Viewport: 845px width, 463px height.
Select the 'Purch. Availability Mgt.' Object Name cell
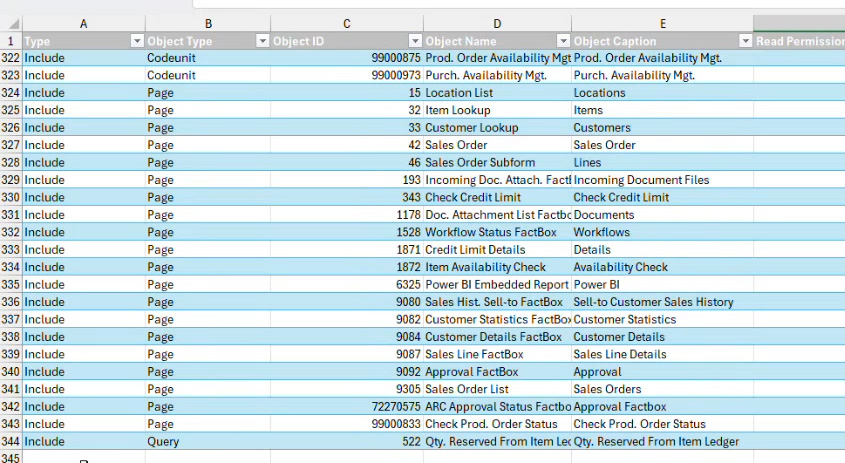click(497, 75)
